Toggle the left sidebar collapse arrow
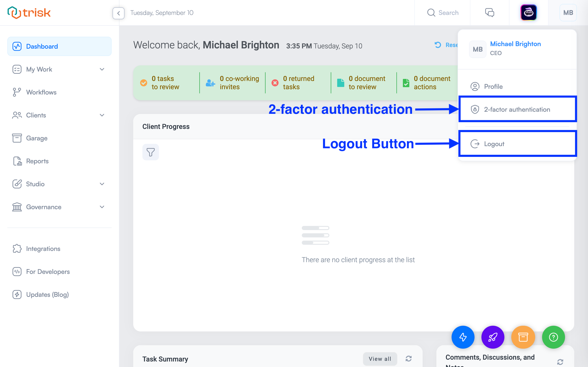 pos(119,13)
